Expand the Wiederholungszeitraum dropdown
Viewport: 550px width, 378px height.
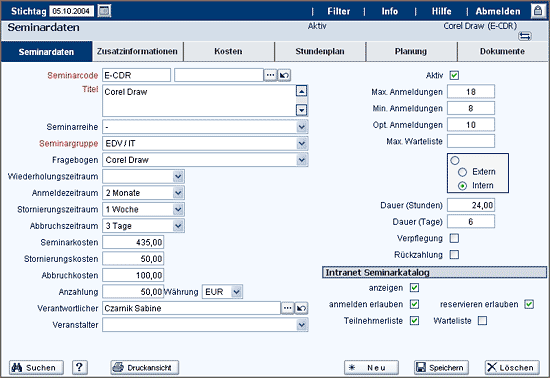[178, 176]
